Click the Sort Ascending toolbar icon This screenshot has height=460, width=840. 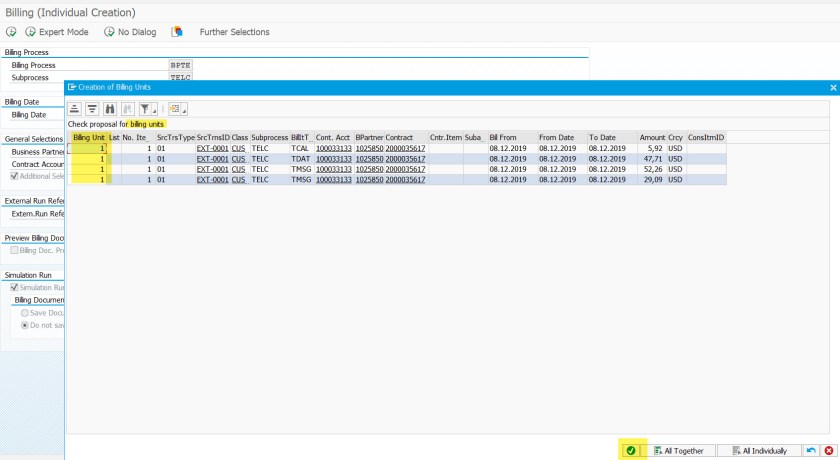point(75,109)
